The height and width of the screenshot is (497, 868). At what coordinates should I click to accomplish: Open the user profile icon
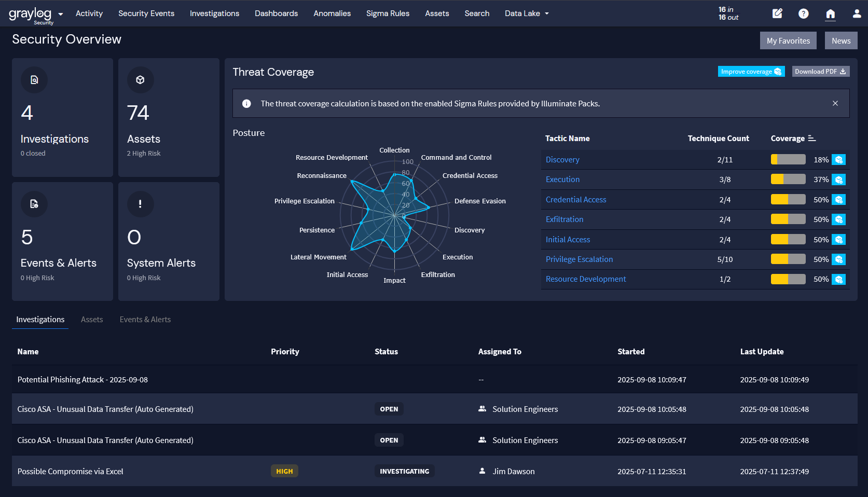click(857, 13)
